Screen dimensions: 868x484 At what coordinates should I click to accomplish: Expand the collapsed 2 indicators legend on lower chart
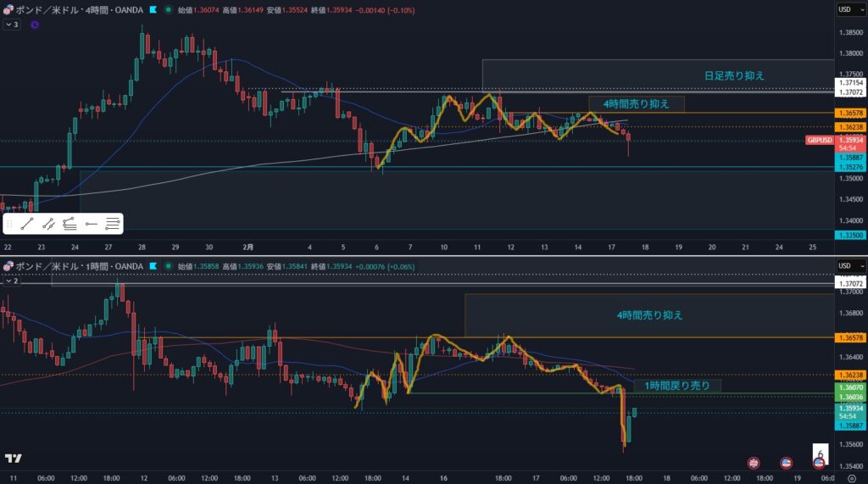[x=11, y=281]
